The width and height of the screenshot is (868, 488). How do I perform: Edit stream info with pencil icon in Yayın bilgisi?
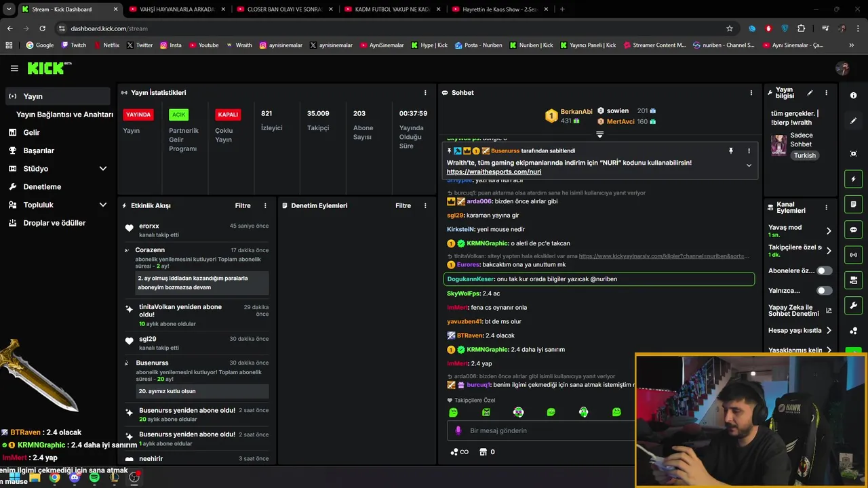pos(810,93)
